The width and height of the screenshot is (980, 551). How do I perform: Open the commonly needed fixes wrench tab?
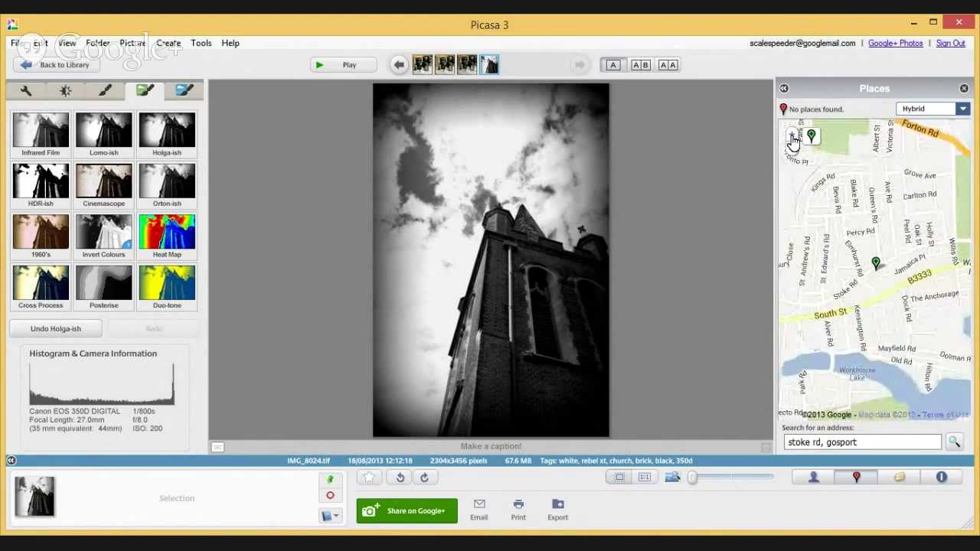click(x=26, y=91)
